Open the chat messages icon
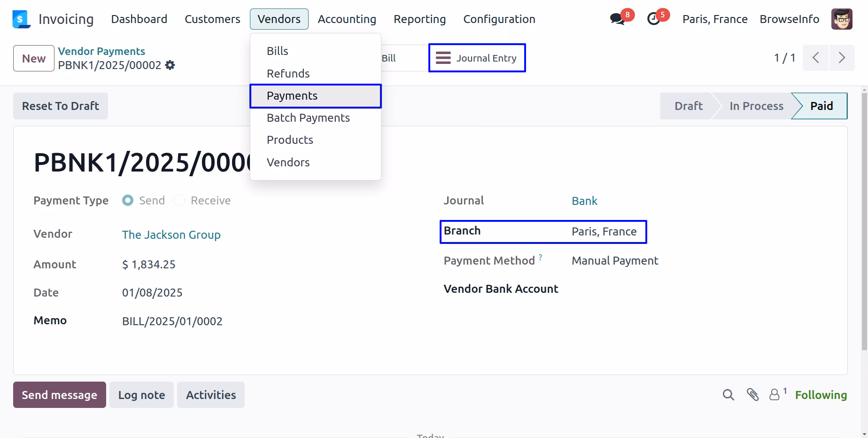 617,19
